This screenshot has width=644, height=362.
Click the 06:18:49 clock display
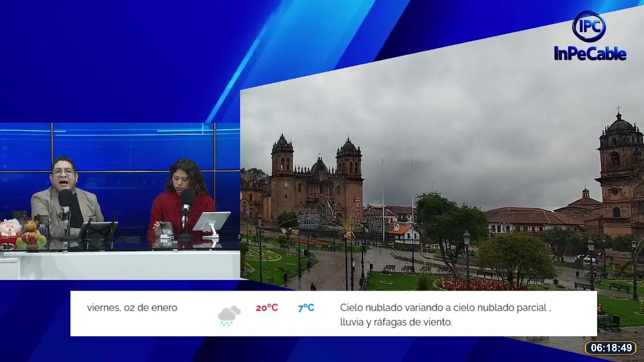[x=611, y=348]
